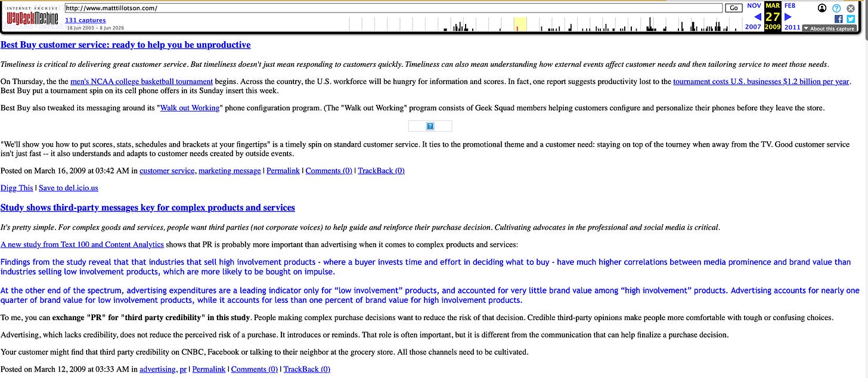This screenshot has width=868, height=378.
Task: Open Permalink of March 16 post
Action: 283,171
